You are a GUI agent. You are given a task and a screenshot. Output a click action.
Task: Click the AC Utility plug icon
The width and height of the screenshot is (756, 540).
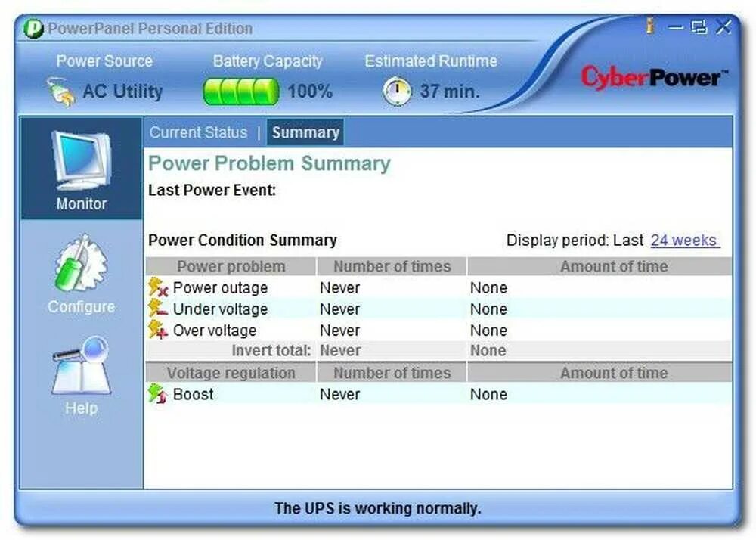tap(61, 91)
